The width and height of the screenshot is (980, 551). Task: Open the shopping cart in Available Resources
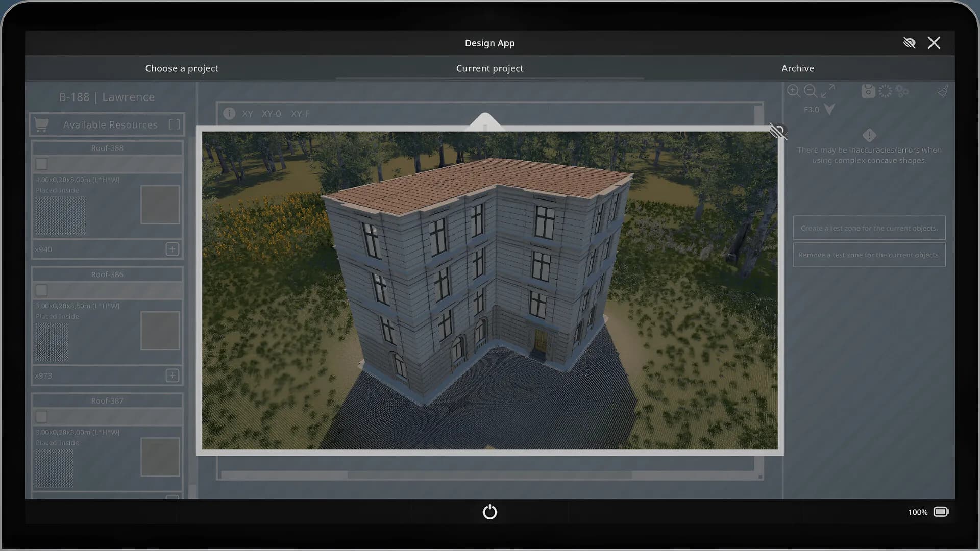[41, 124]
